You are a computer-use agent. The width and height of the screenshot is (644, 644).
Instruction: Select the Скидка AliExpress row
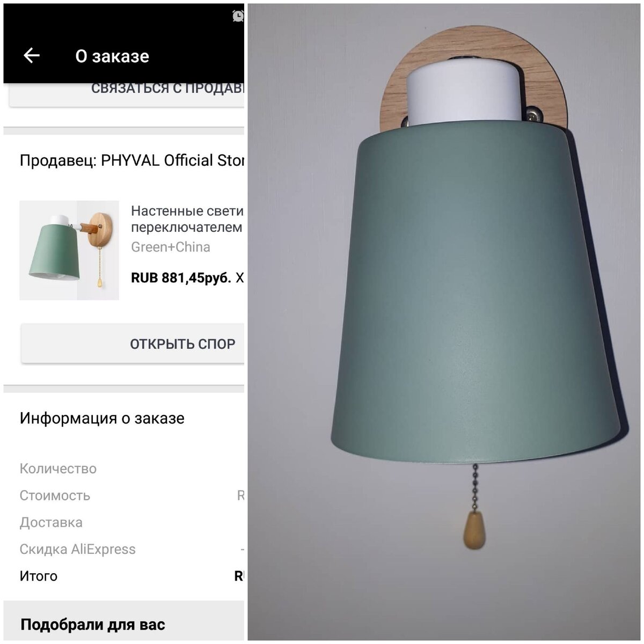[132, 549]
